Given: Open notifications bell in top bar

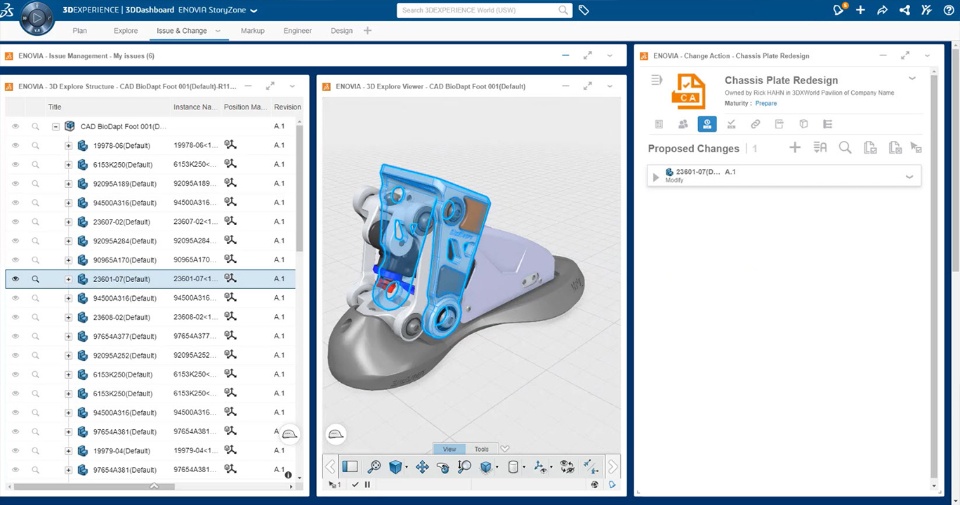Looking at the screenshot, I should pyautogui.click(x=838, y=10).
